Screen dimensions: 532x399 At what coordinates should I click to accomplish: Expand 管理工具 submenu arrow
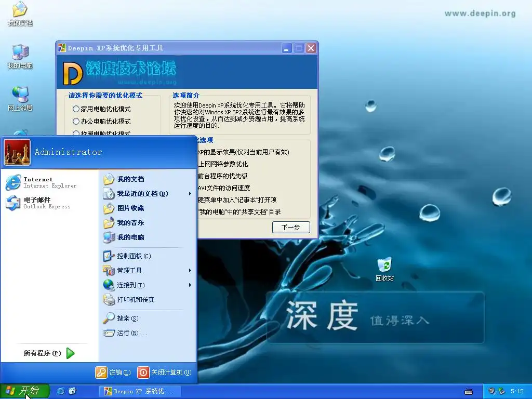click(190, 270)
